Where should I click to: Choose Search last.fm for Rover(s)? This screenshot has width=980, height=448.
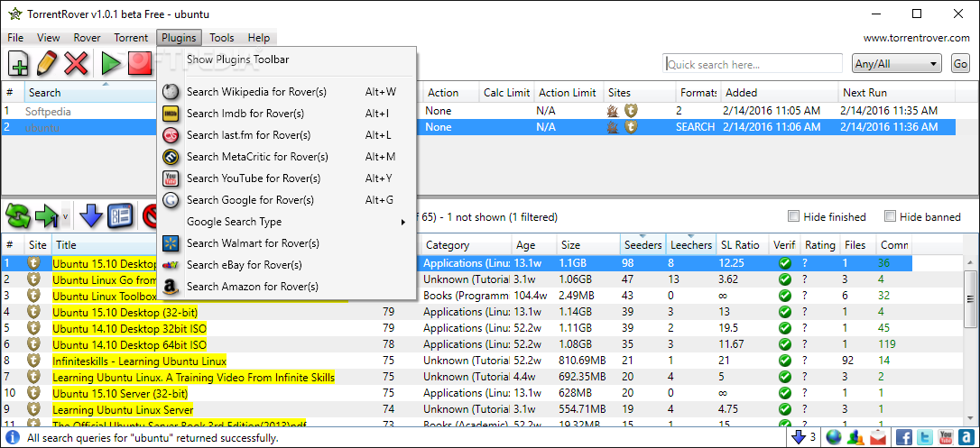pos(286,135)
